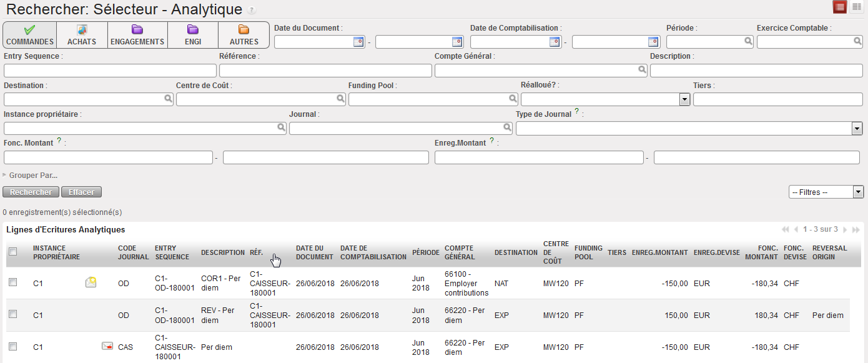Click the help icon beside the page title
868x363 pixels.
[x=252, y=11]
